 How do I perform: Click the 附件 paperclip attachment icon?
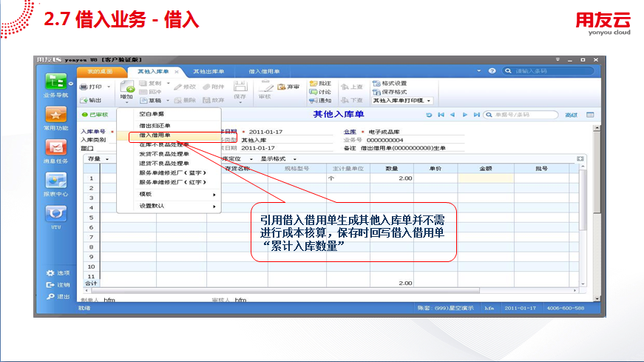(x=206, y=87)
